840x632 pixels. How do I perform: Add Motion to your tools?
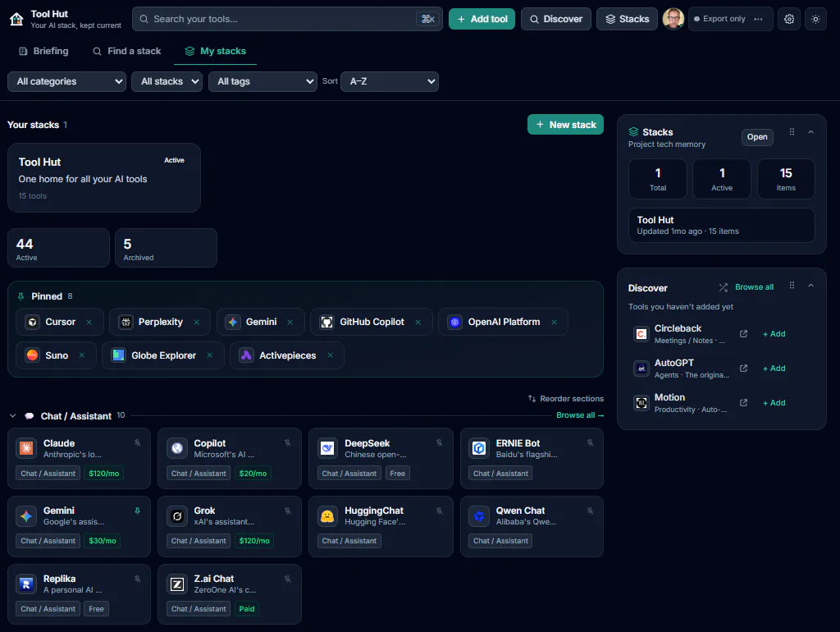click(774, 402)
